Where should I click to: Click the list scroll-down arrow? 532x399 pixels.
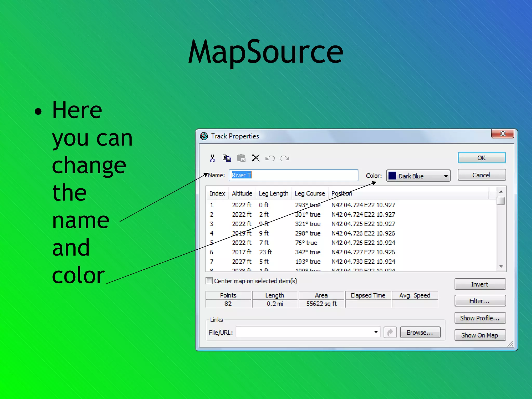click(x=501, y=267)
